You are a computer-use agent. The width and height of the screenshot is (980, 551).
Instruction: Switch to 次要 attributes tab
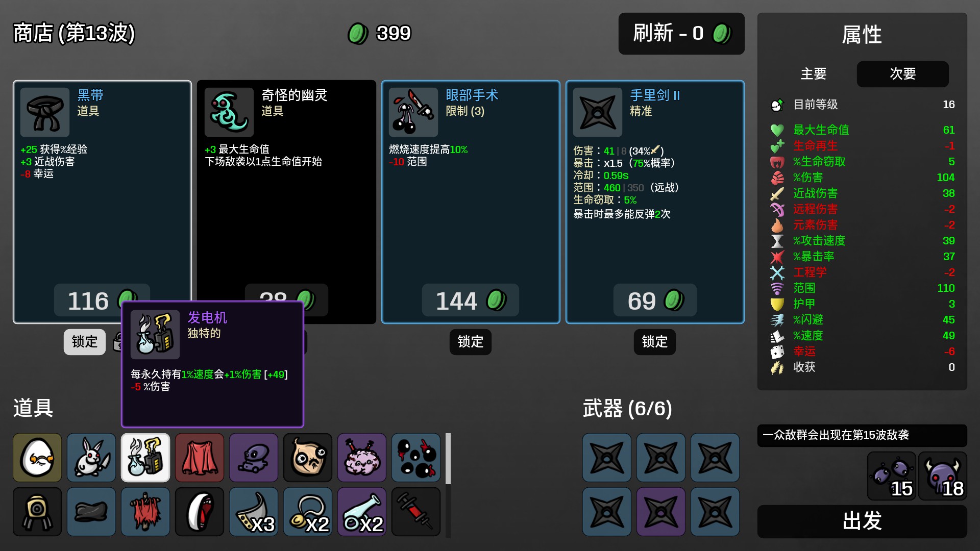click(x=902, y=74)
